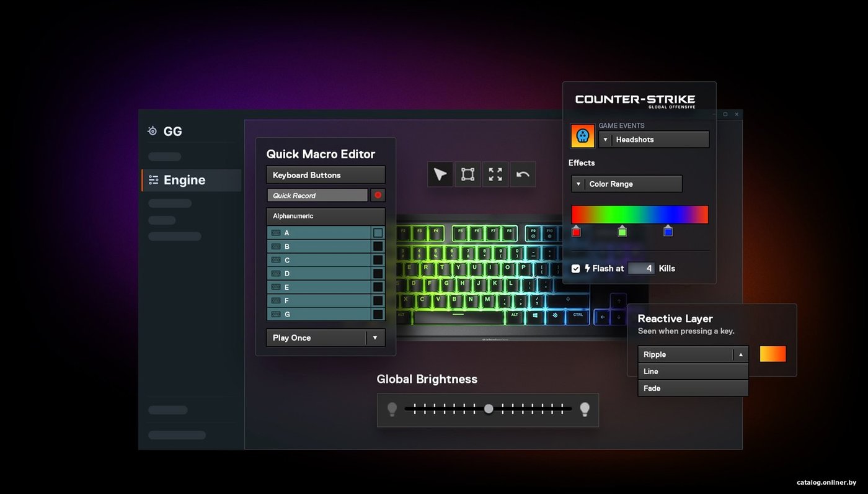
Task: Click the bright lightbulb icon at right
Action: [584, 409]
